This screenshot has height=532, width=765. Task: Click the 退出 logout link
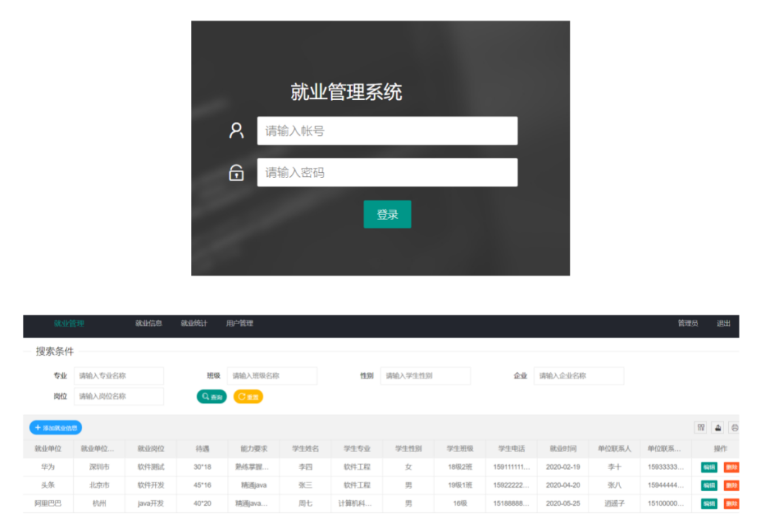click(x=724, y=324)
